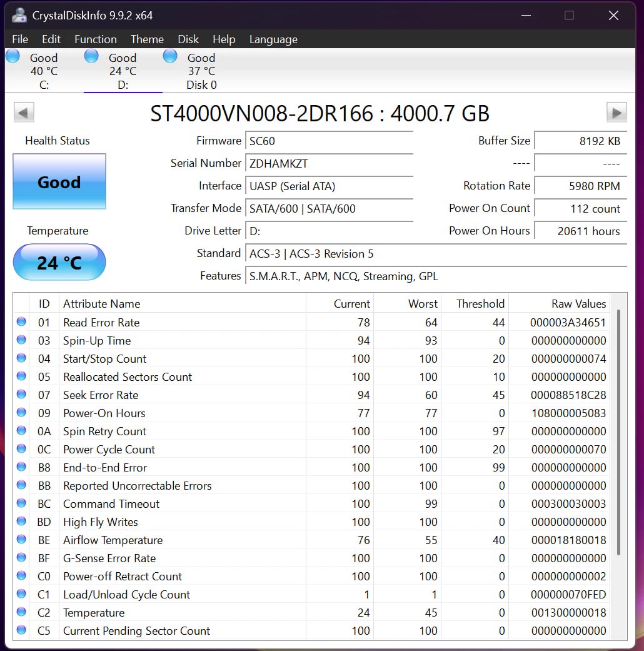
Task: Go to the previous disk with left arrow
Action: click(x=24, y=112)
